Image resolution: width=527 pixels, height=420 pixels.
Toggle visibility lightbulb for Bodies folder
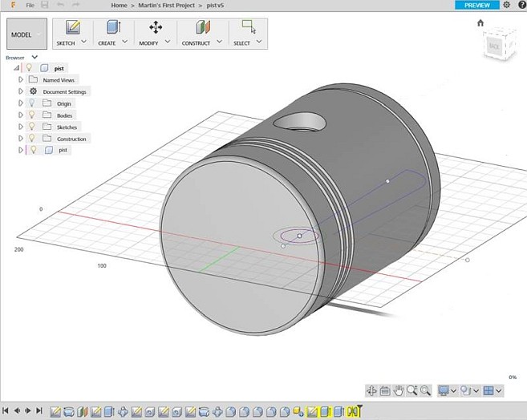tap(32, 115)
